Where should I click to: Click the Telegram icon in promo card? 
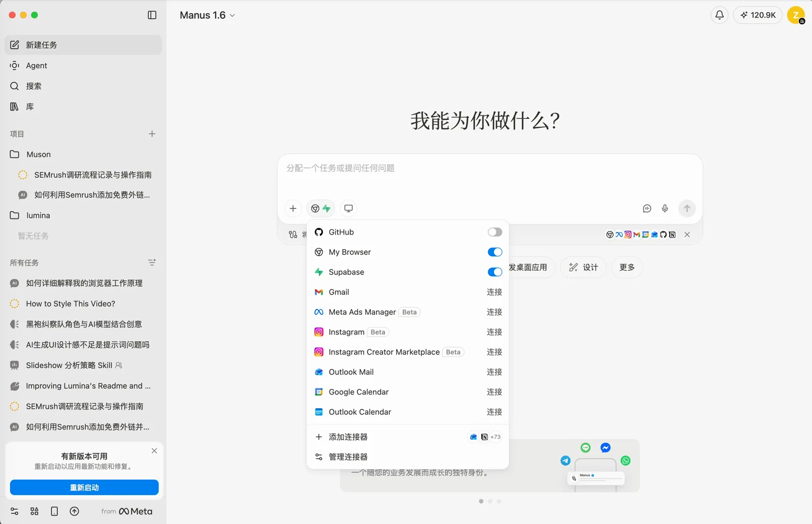point(565,461)
